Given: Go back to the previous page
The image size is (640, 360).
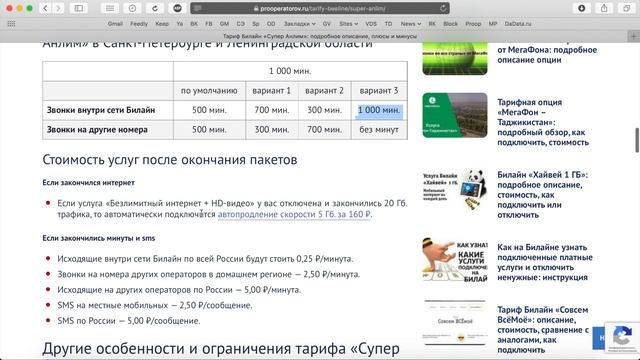Looking at the screenshot, I should 45,8.
